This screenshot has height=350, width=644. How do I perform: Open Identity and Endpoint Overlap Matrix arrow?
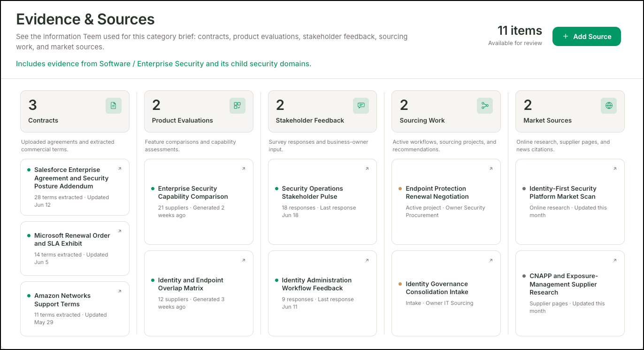[244, 260]
